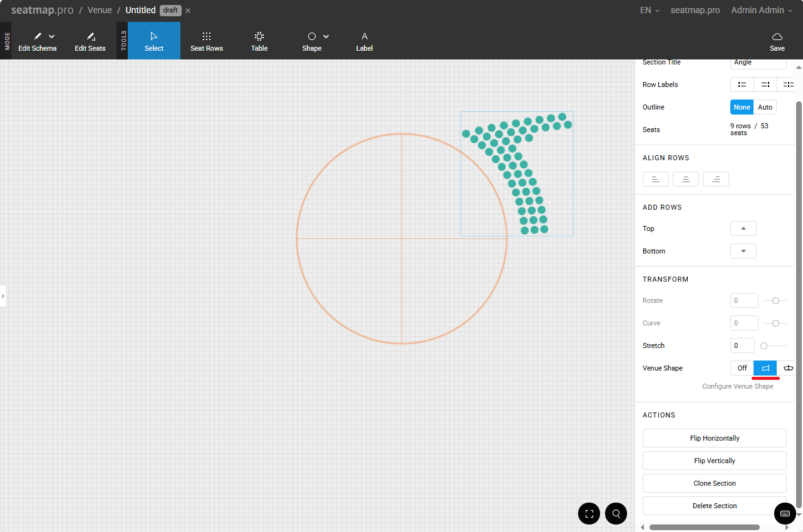The width and height of the screenshot is (803, 532).
Task: Click Flip Horizontally button
Action: (x=714, y=438)
